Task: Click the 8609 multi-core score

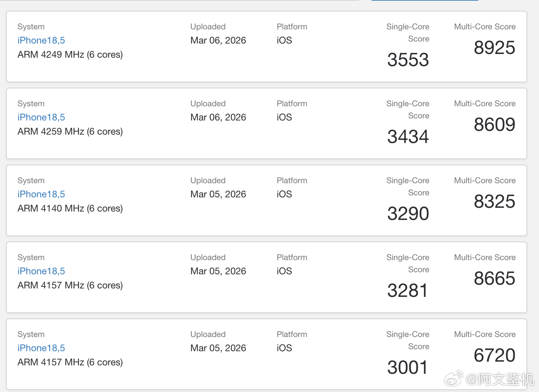Action: 494,125
